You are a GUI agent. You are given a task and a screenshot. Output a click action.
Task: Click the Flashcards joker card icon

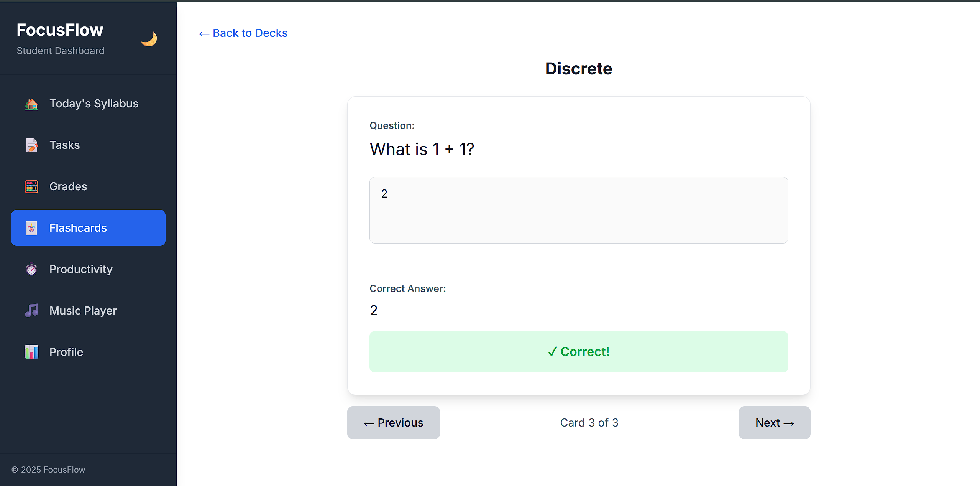click(31, 228)
